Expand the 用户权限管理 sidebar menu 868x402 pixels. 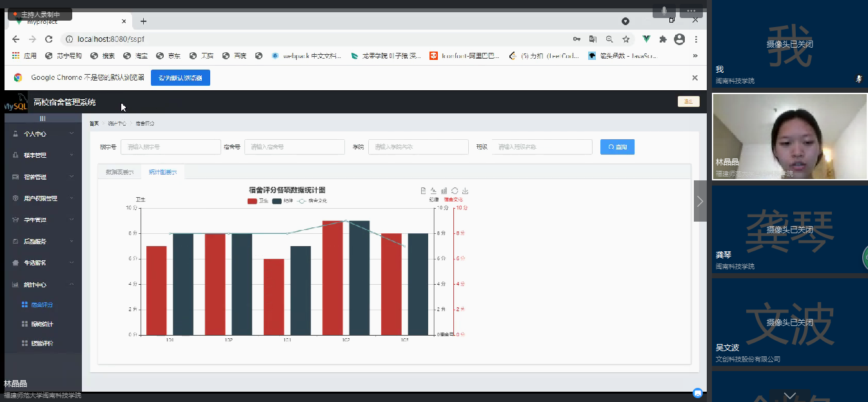tap(43, 198)
